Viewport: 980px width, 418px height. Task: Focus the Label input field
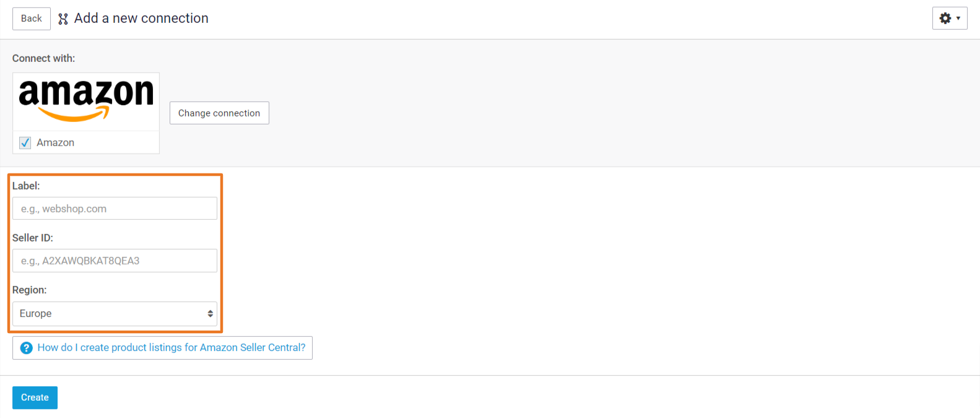tap(115, 209)
